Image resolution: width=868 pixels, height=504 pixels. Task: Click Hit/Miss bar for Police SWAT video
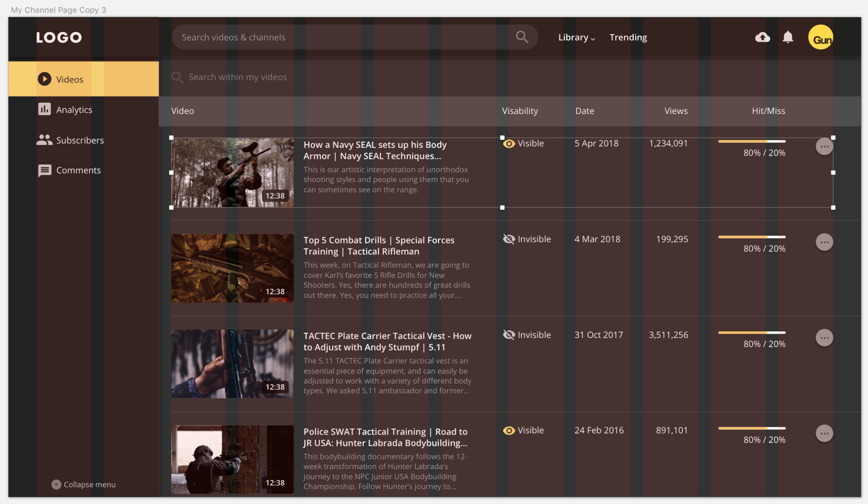tap(752, 428)
